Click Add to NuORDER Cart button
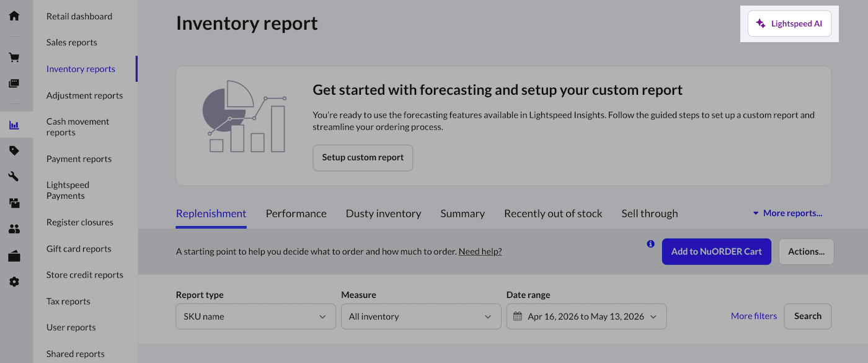The image size is (868, 363). click(717, 251)
